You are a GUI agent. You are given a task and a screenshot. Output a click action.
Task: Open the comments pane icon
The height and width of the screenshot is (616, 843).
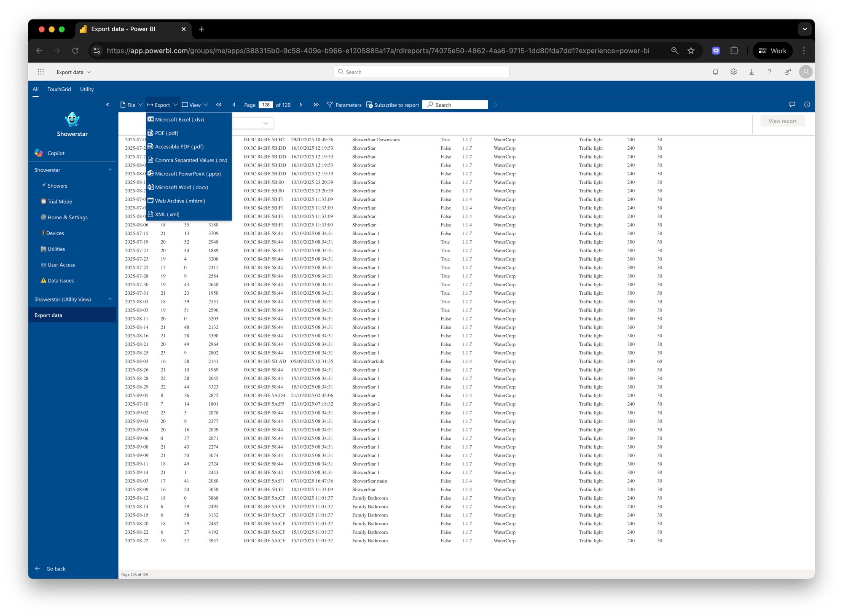click(x=792, y=105)
